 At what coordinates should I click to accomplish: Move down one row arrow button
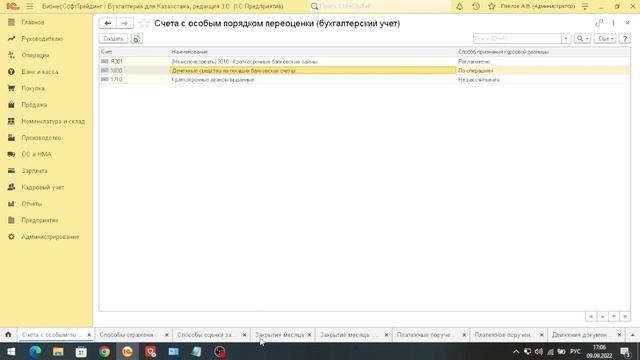click(x=613, y=316)
